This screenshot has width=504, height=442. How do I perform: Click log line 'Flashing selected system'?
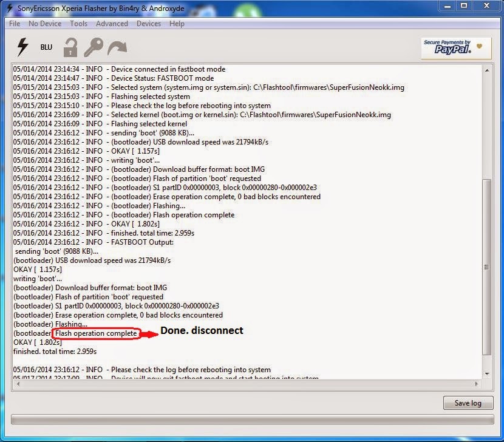coord(101,97)
